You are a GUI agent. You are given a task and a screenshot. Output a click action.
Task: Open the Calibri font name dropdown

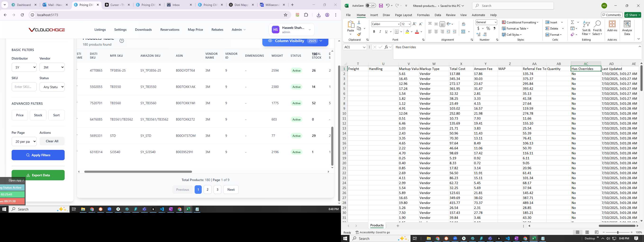398,24
